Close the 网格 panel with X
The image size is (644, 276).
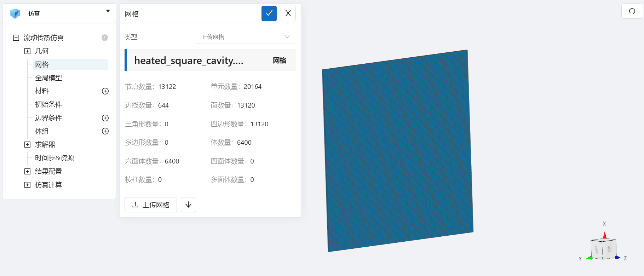tap(288, 13)
